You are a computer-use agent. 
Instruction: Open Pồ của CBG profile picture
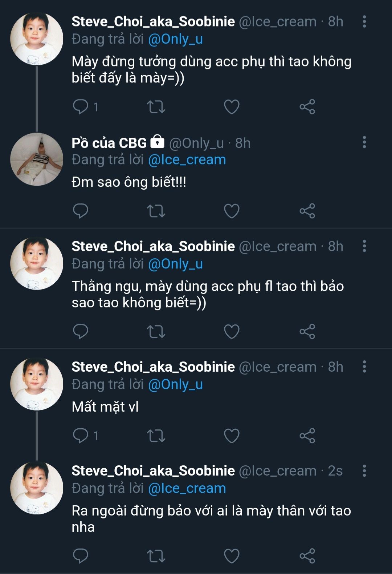pyautogui.click(x=37, y=159)
